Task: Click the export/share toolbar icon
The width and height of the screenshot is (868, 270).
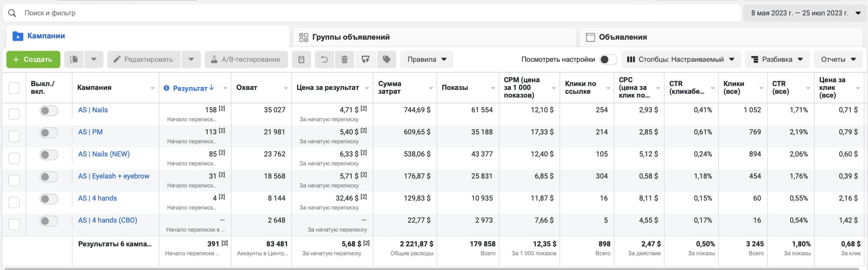Action: pyautogui.click(x=365, y=59)
